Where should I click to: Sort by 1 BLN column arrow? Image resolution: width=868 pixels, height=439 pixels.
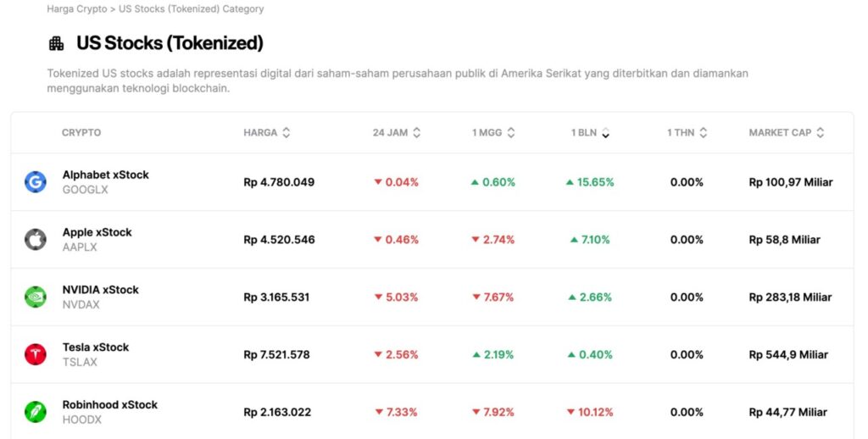pos(605,133)
